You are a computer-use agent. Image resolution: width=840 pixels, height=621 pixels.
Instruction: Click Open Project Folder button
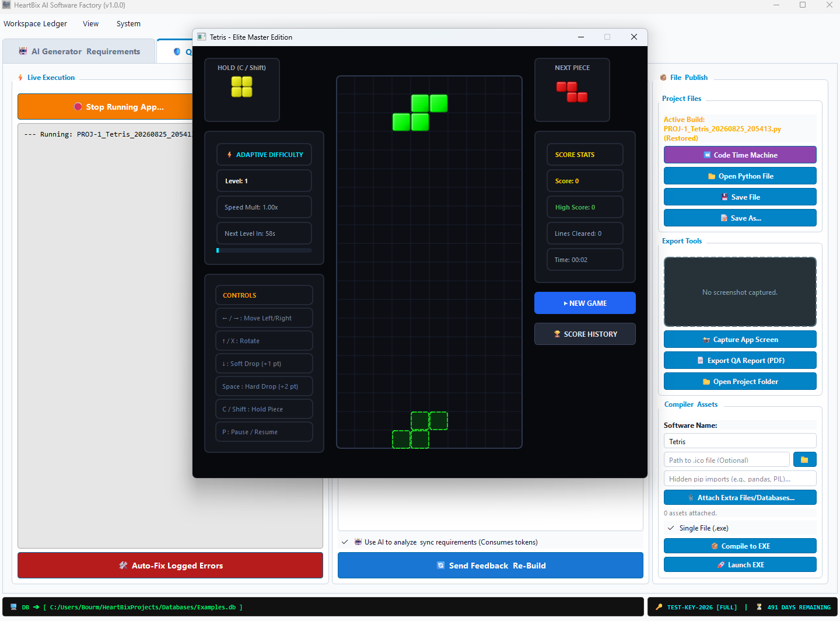coord(740,382)
